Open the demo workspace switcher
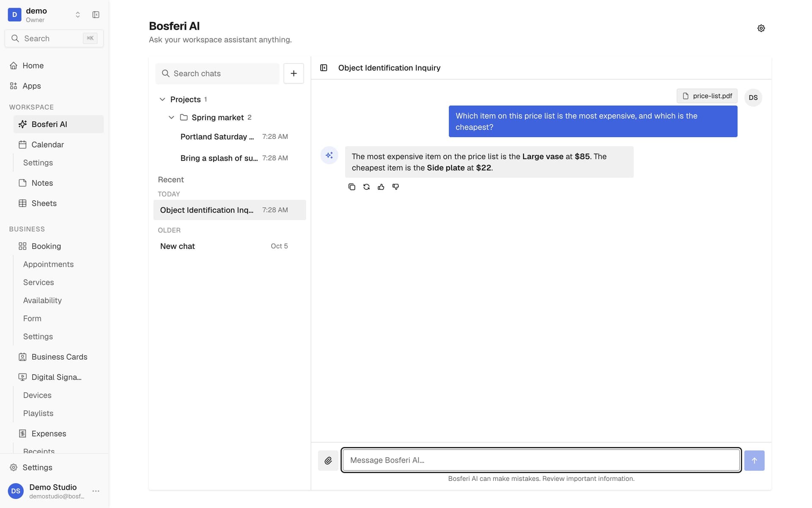Viewport: 812px width, 508px height. click(x=45, y=15)
